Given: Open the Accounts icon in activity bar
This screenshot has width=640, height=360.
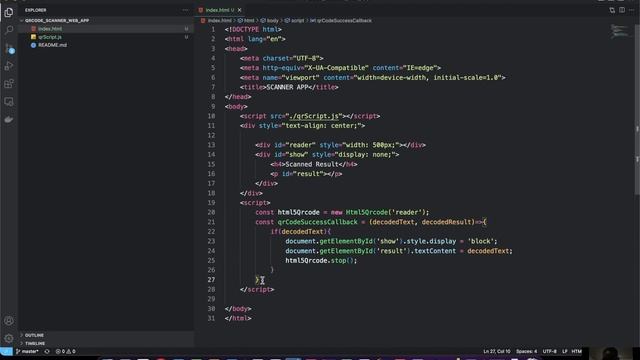Looking at the screenshot, I should pyautogui.click(x=9, y=321).
